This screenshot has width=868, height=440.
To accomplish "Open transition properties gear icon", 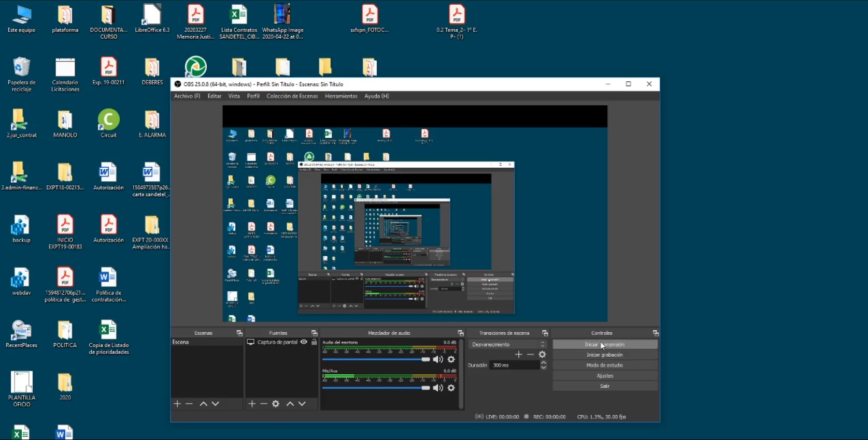I will (542, 355).
